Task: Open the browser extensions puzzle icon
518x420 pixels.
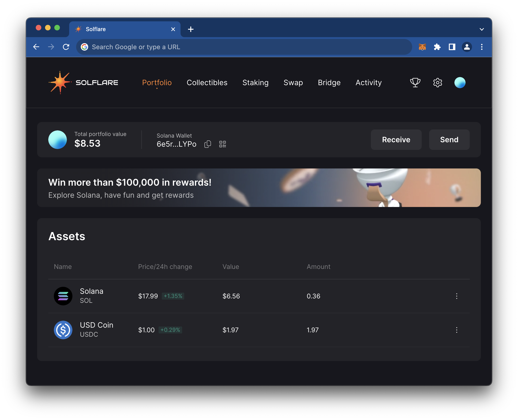Action: pyautogui.click(x=437, y=47)
